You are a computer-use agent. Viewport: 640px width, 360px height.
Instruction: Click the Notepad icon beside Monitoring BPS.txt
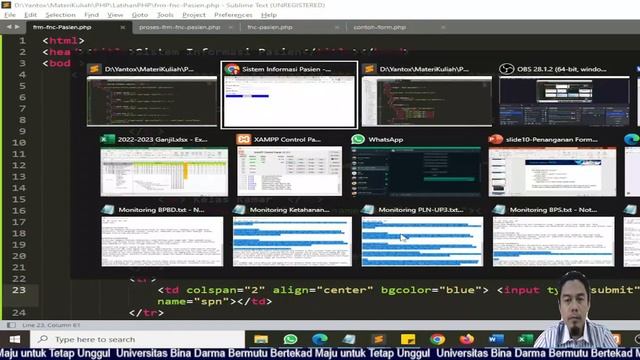click(x=499, y=210)
